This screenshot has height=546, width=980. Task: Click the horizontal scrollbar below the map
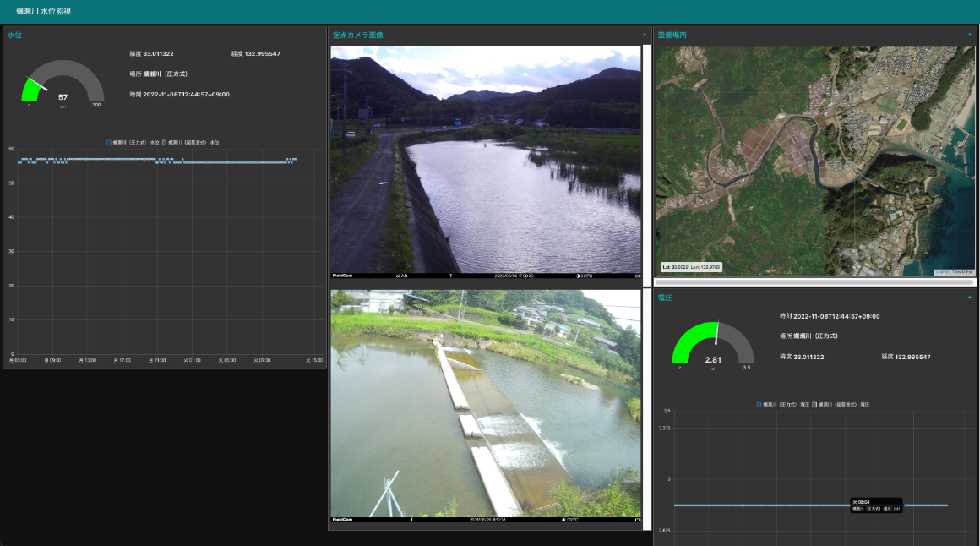tap(815, 282)
